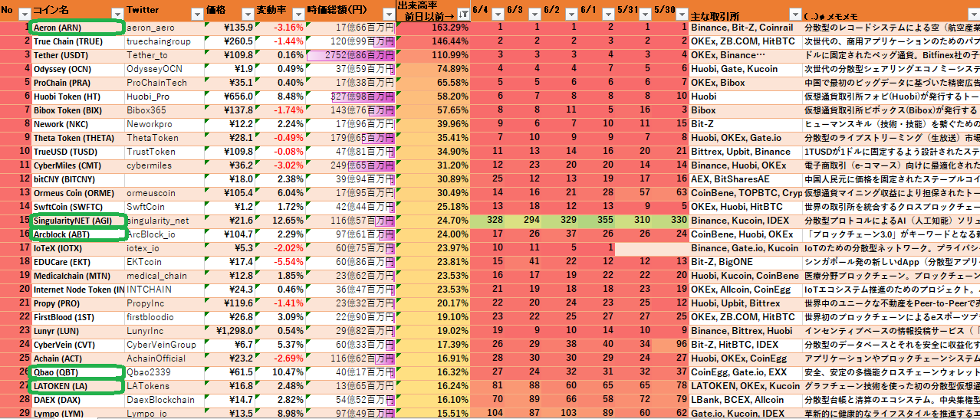Expand the コイン名 column filter arrow
The height and width of the screenshot is (419, 980).
(x=117, y=14)
